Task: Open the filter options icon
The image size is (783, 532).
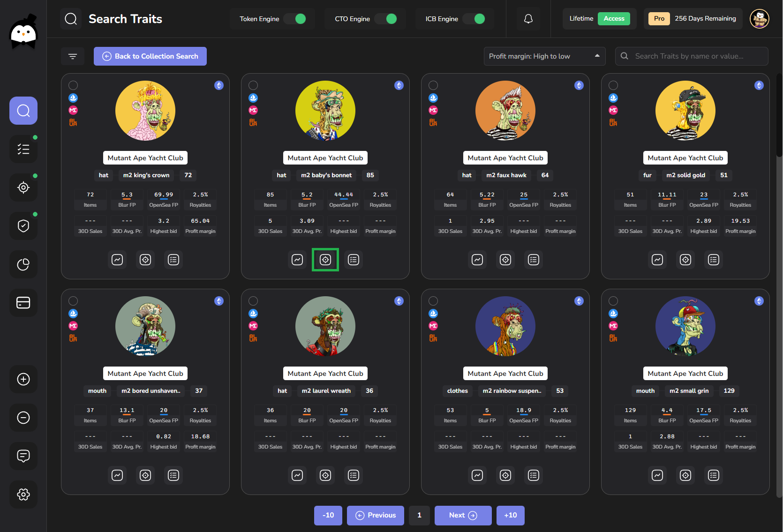Action: pyautogui.click(x=73, y=56)
